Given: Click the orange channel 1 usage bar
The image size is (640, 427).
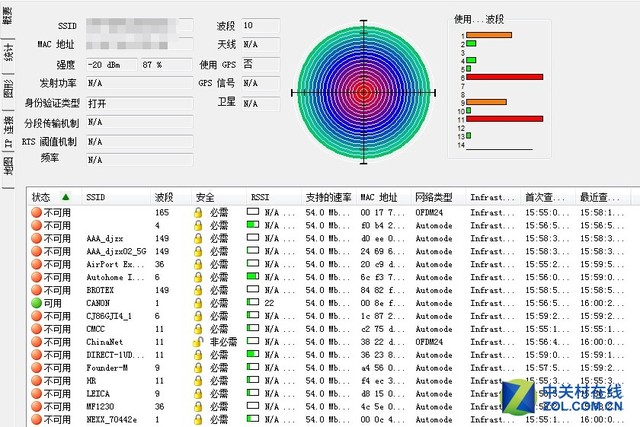Looking at the screenshot, I should [489, 35].
